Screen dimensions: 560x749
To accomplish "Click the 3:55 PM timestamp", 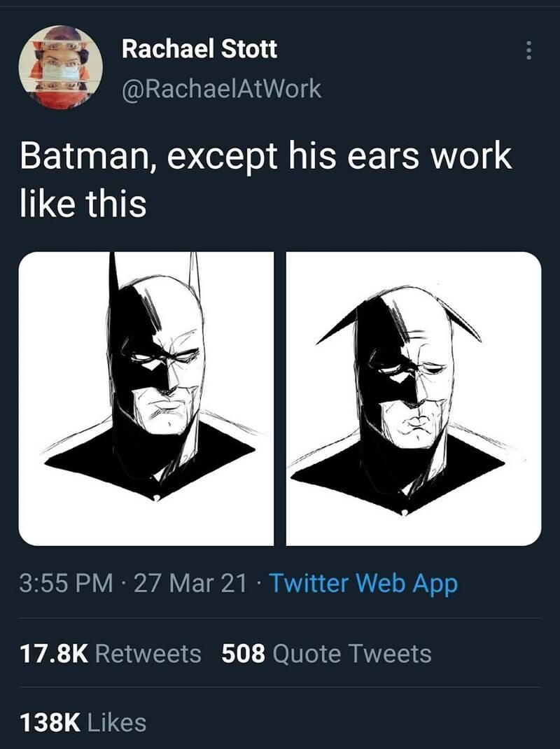I will pos(65,582).
